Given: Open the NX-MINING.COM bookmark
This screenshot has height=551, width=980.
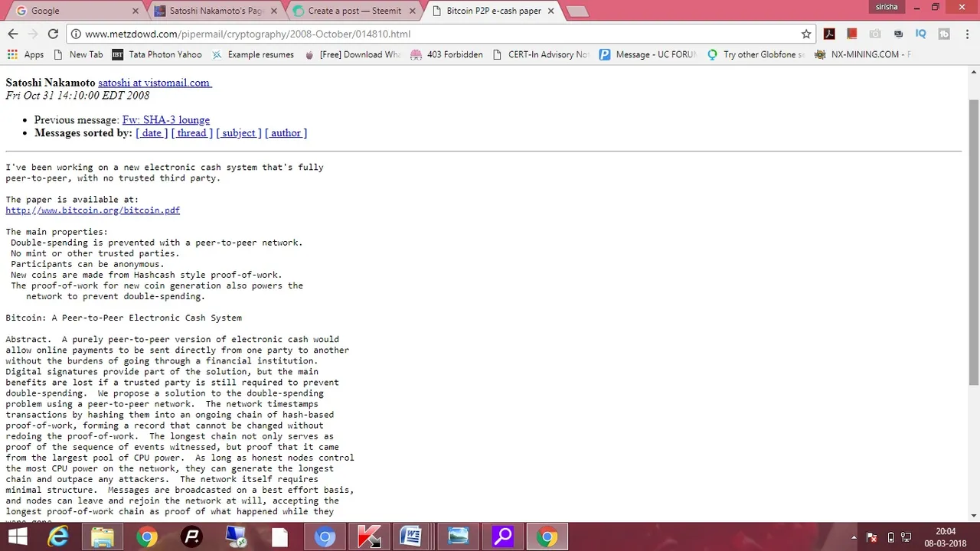Looking at the screenshot, I should tap(863, 54).
